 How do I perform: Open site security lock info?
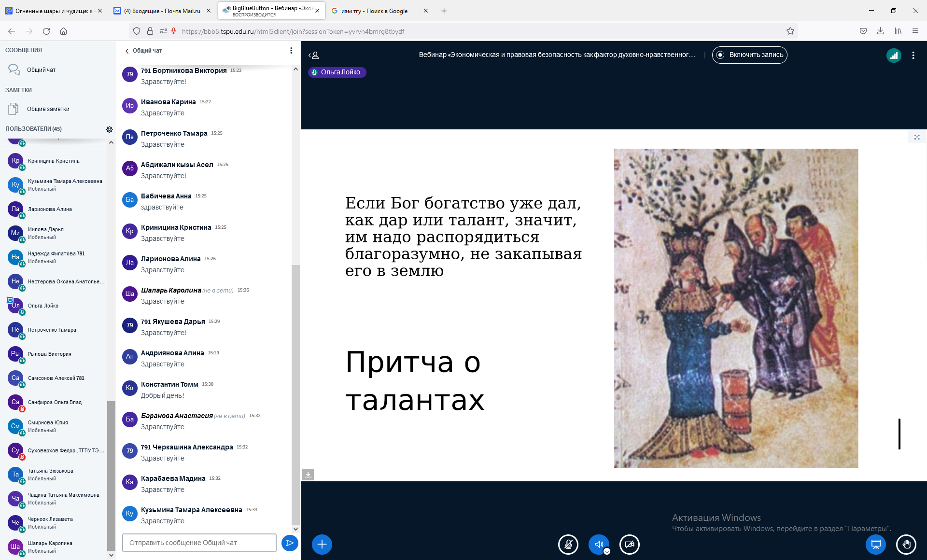tap(150, 31)
